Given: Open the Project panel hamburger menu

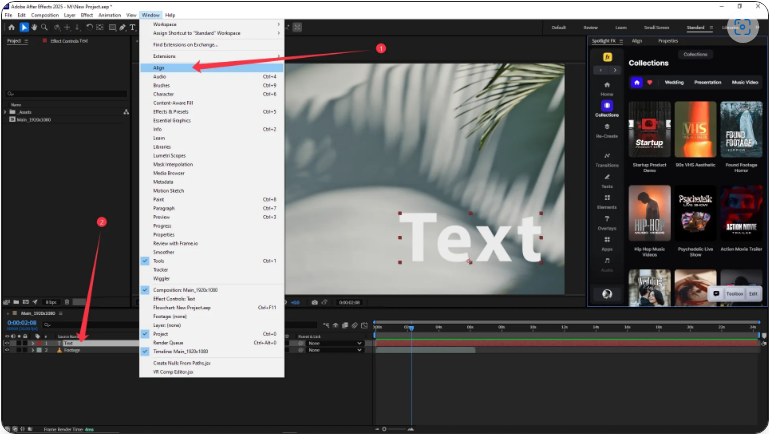Looking at the screenshot, I should coord(26,41).
